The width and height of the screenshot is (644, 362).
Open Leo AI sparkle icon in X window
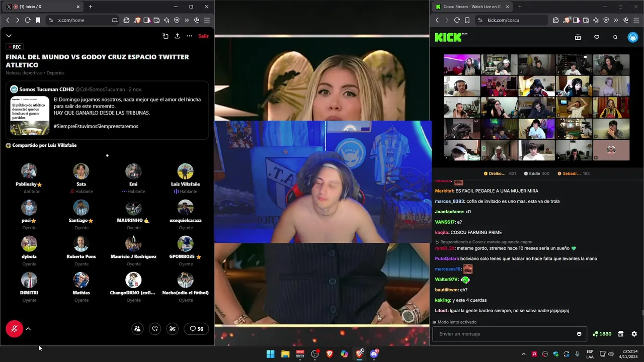(x=167, y=20)
